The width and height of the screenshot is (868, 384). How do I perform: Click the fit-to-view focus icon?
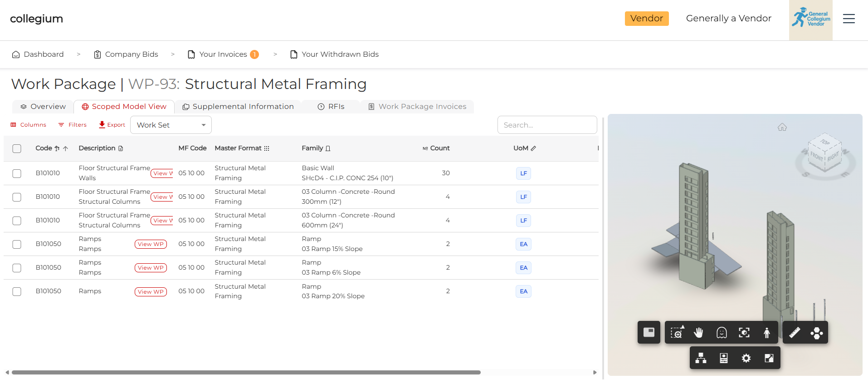point(744,333)
